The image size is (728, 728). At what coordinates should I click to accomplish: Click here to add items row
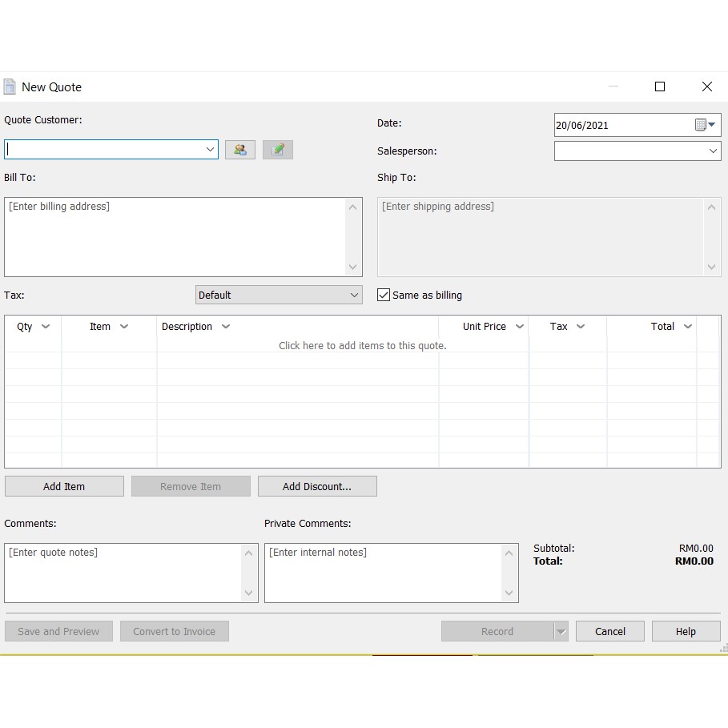(362, 346)
